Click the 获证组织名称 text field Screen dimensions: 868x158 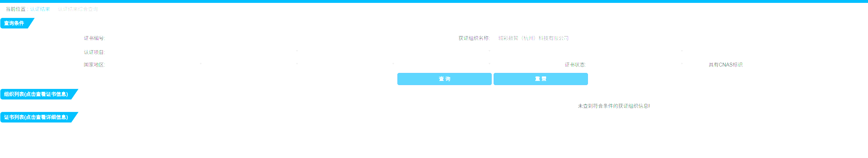pos(590,38)
